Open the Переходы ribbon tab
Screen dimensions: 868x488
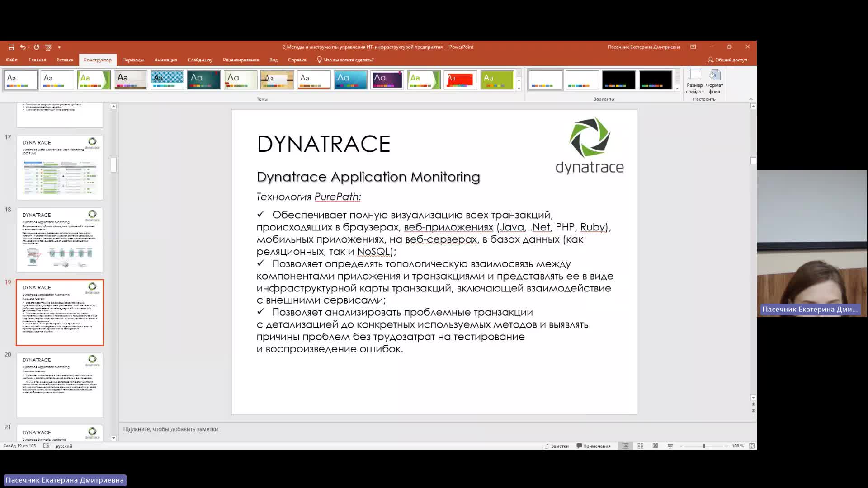133,60
